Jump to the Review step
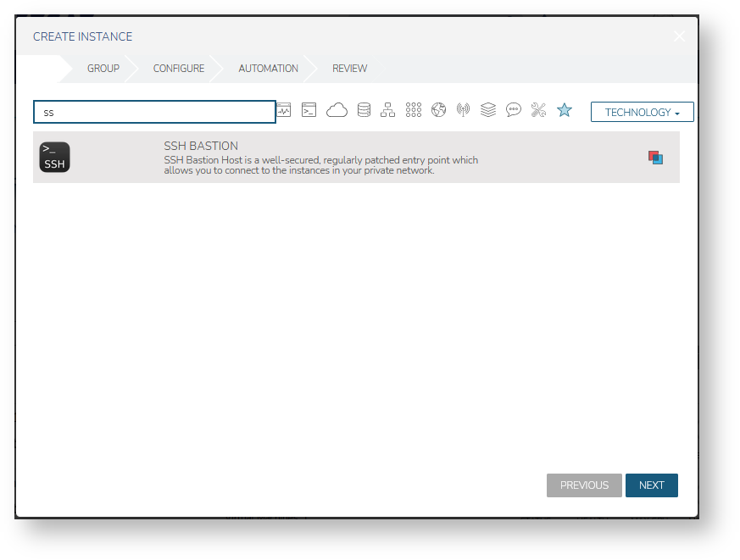Viewport: 740px width, 560px height. (x=350, y=69)
